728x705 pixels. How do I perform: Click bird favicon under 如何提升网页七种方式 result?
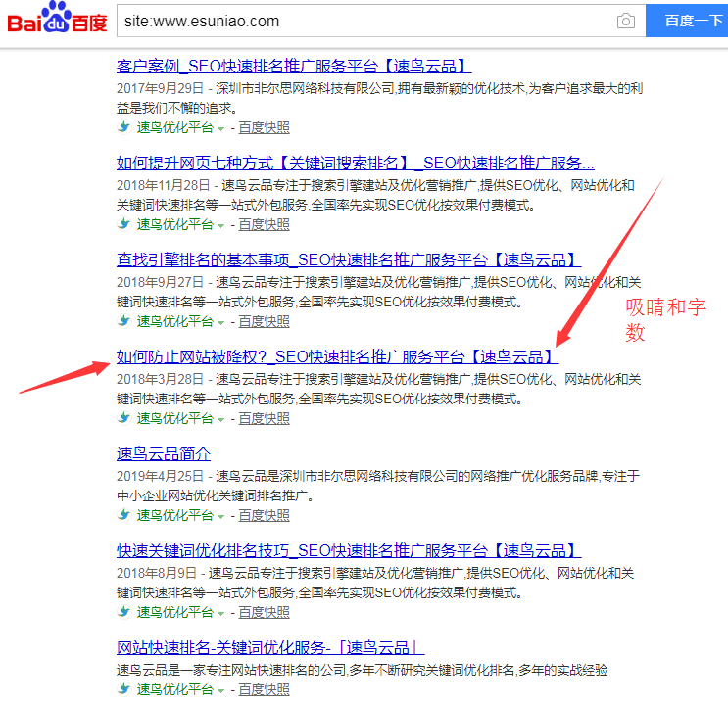(x=124, y=223)
